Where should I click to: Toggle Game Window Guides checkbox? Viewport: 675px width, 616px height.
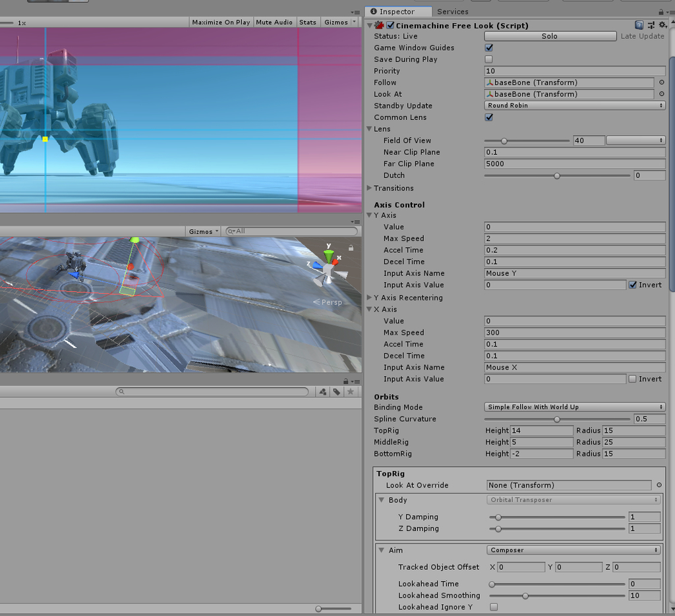coord(488,47)
